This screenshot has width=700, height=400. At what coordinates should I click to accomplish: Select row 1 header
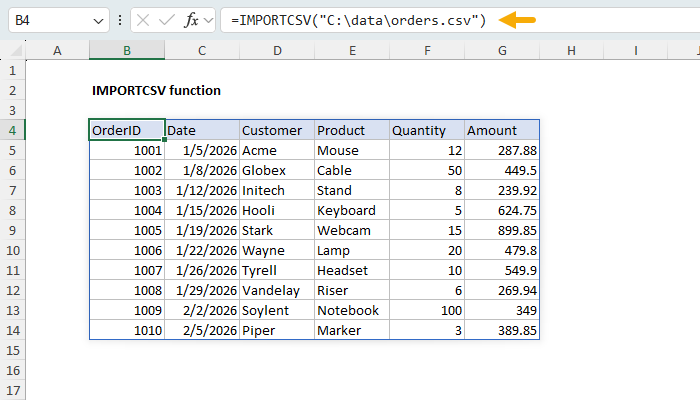(x=12, y=71)
